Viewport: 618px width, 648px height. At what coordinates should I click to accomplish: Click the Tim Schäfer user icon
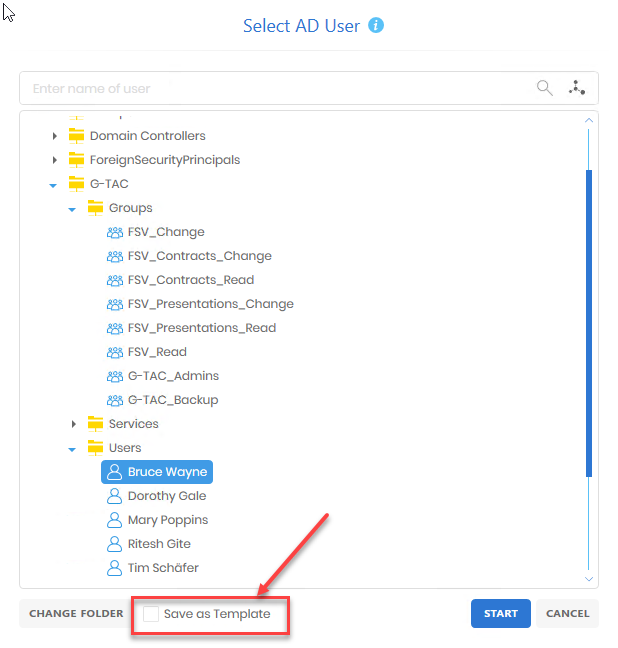115,568
